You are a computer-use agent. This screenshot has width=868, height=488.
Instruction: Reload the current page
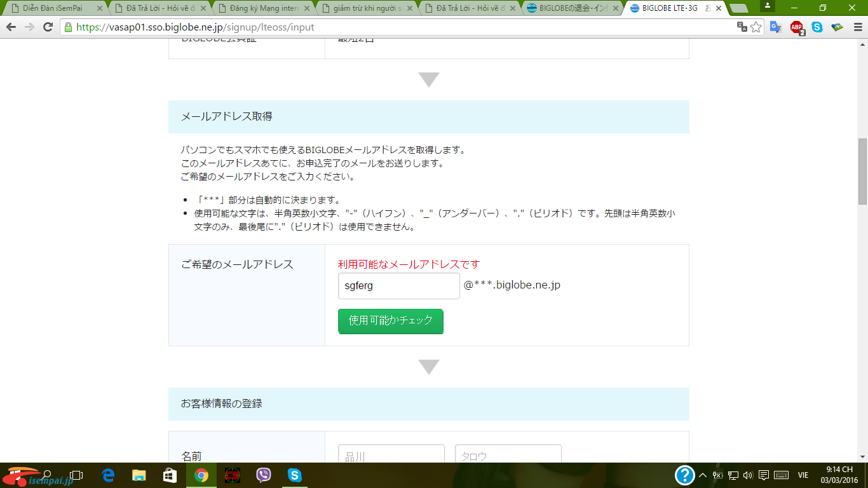point(48,27)
